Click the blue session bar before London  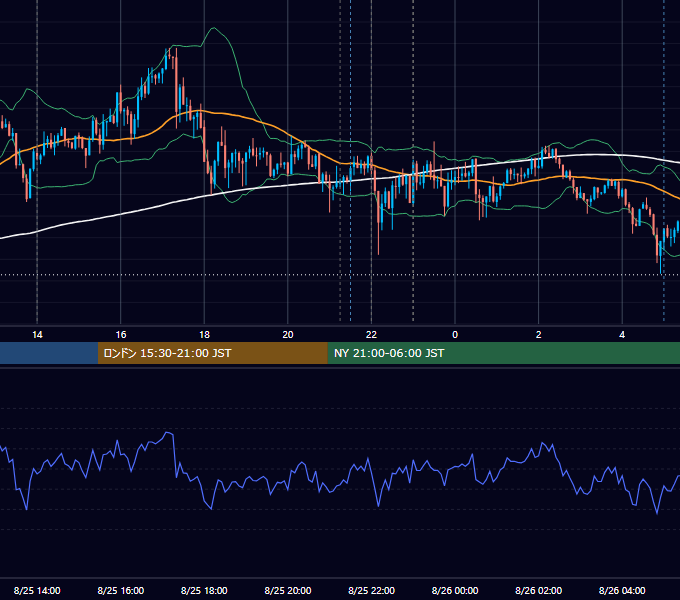point(49,353)
